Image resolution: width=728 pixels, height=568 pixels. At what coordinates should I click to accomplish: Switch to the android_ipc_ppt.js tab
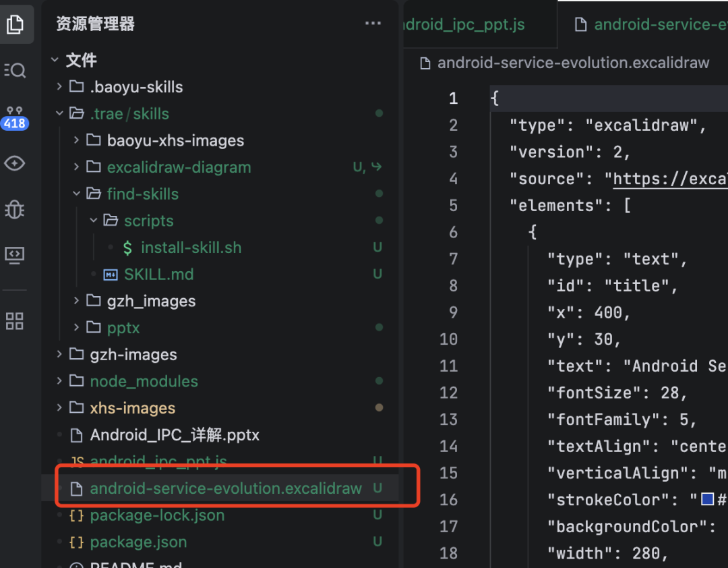coord(464,24)
